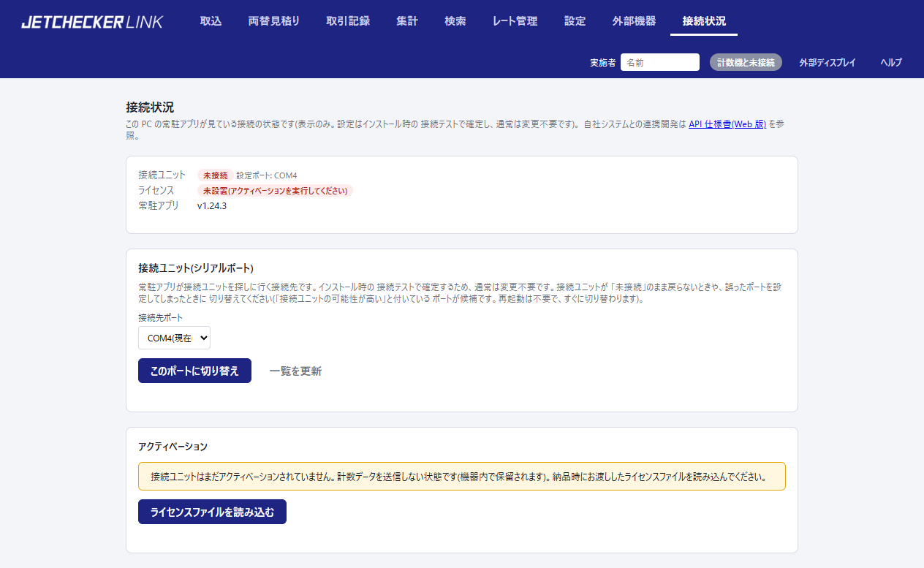Click the ライセンス row label
This screenshot has width=924, height=568.
156,191
